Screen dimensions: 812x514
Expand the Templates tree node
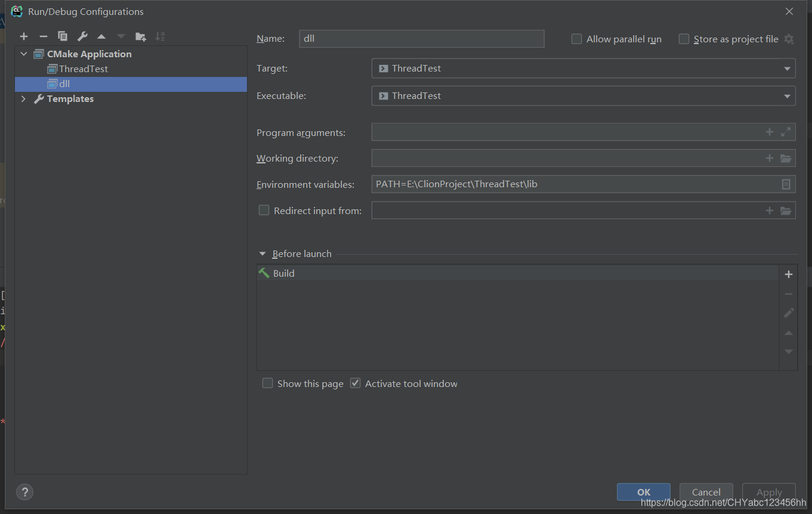pos(24,99)
